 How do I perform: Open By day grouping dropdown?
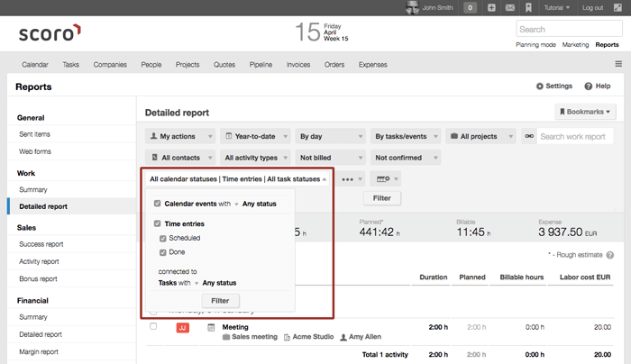coord(331,136)
